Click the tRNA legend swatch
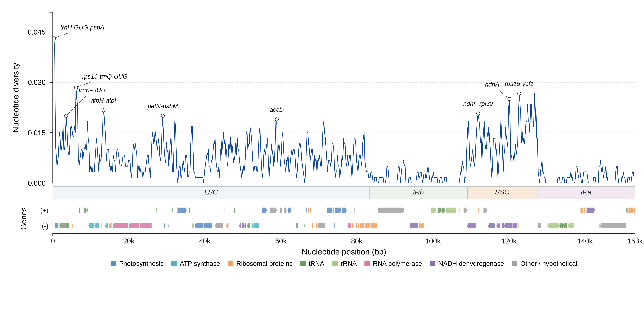Viewport: 644px width, 313px height. [303, 264]
